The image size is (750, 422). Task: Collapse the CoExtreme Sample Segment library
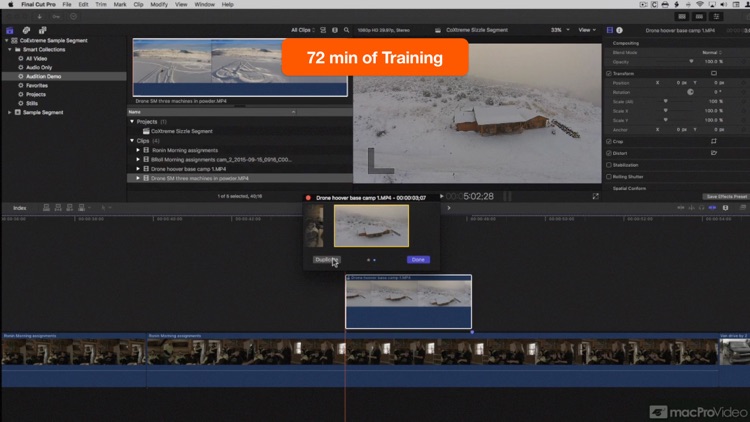click(x=6, y=41)
